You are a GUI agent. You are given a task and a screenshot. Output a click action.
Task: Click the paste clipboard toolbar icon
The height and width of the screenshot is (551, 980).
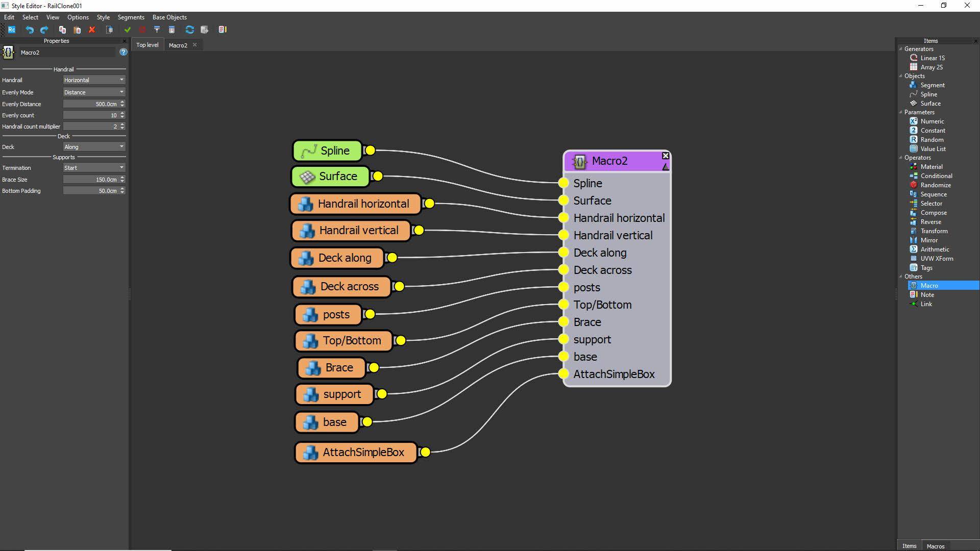(77, 30)
